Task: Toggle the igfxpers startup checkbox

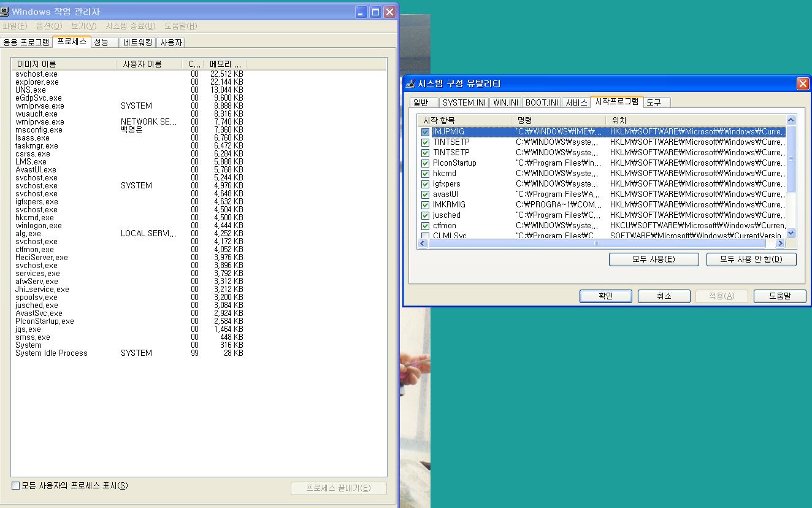Action: (x=425, y=184)
